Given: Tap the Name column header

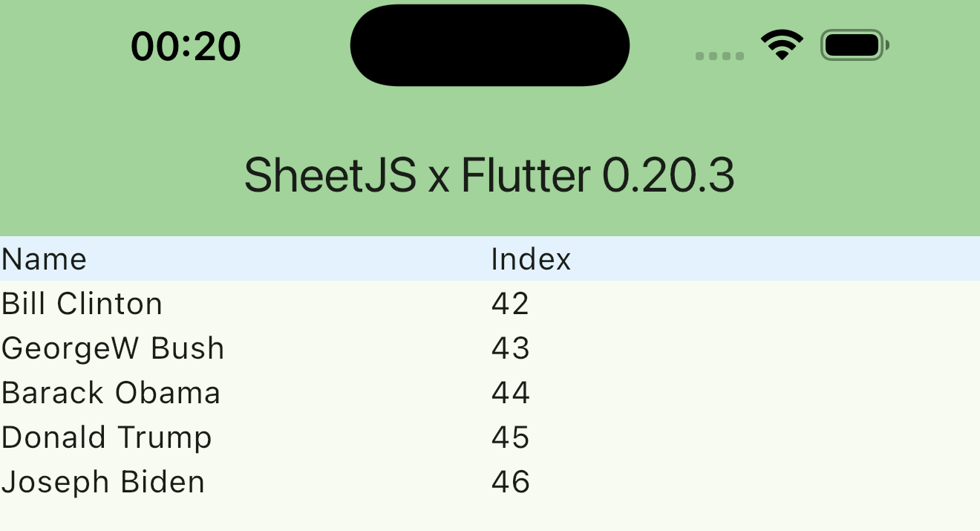Looking at the screenshot, I should tap(43, 258).
